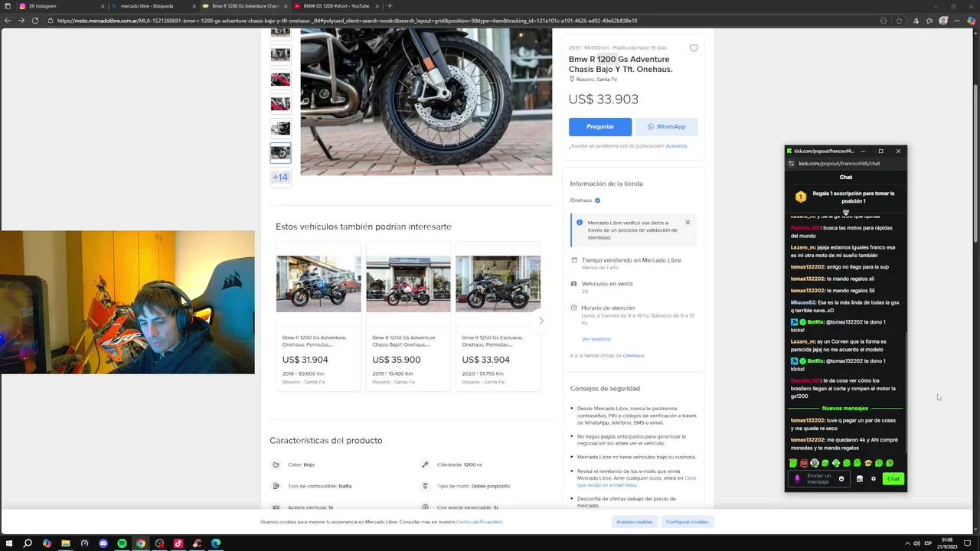Select the first red motorcycle gallery thumbnail

[x=280, y=80]
